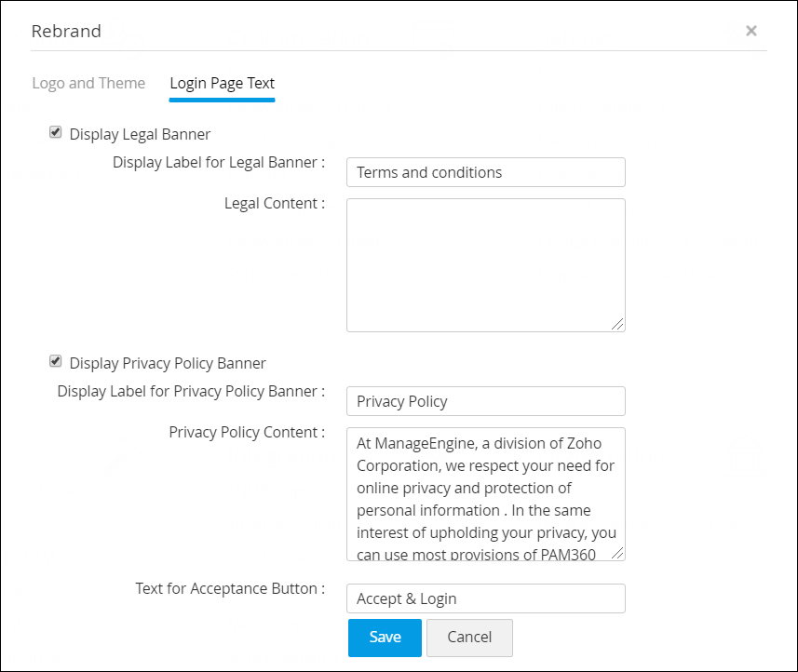The image size is (798, 672).
Task: Switch to the Logo and Theme tab
Action: tap(88, 83)
